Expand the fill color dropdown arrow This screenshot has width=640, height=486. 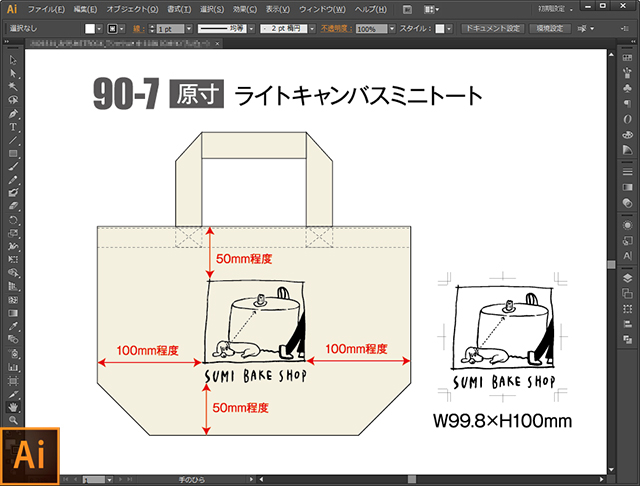click(x=99, y=29)
